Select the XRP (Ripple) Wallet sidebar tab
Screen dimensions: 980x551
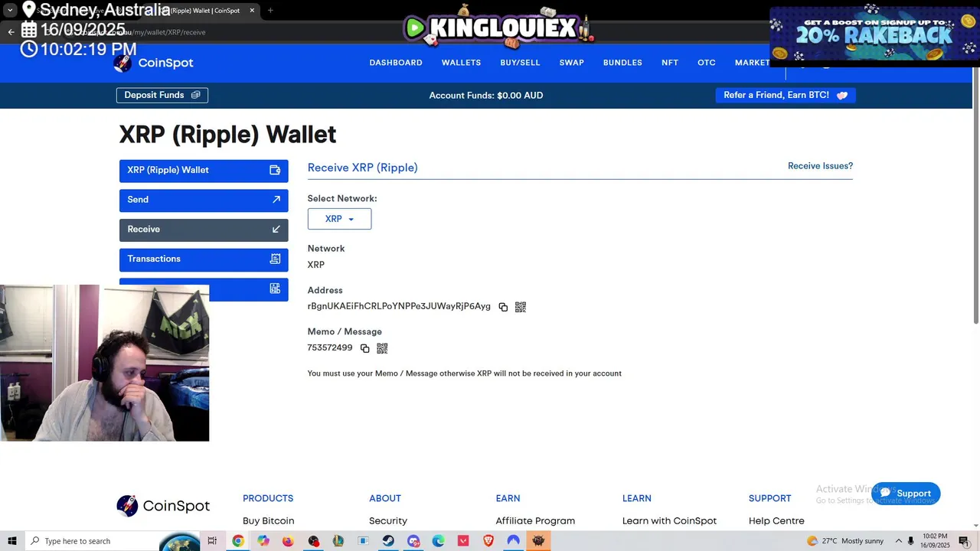(204, 171)
